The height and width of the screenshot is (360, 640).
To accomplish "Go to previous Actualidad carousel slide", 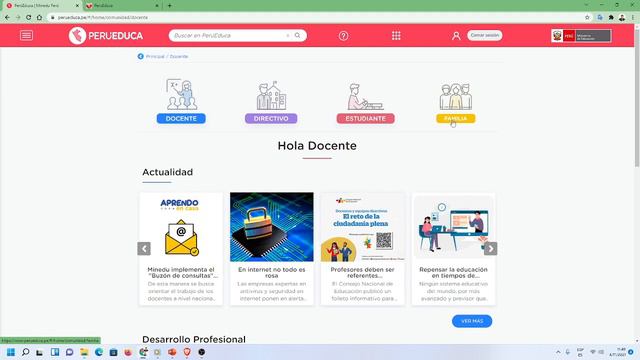I will (x=144, y=249).
